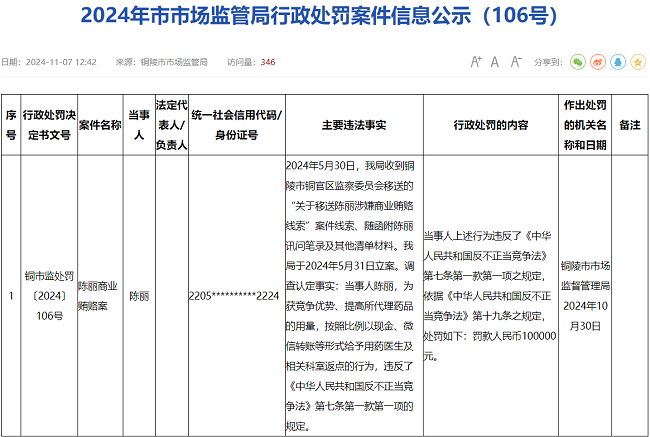
Task: Click the document number cell ending in 106号
Action: 47,296
